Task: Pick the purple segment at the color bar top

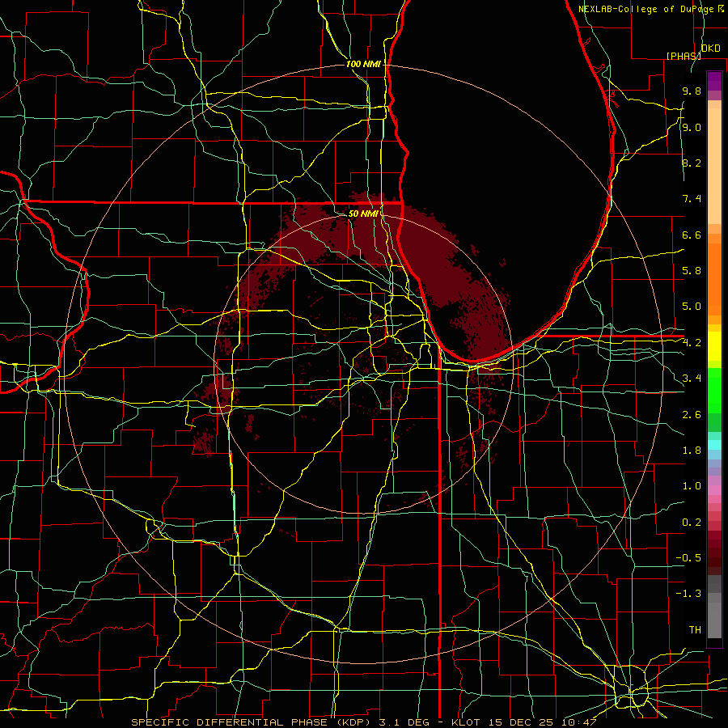Action: click(714, 81)
